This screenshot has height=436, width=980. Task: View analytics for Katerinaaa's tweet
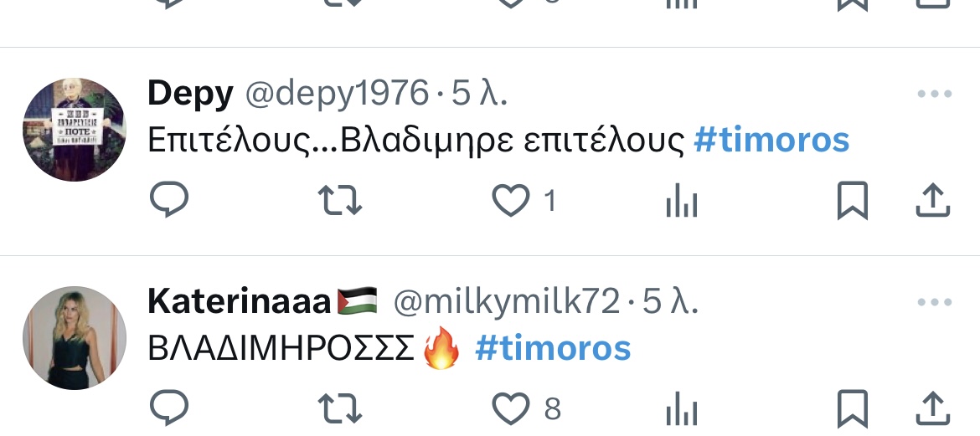[x=681, y=410]
